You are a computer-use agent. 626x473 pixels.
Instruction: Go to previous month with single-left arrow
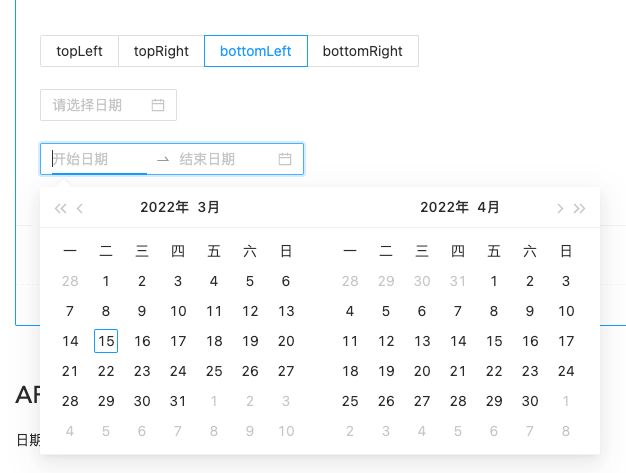pyautogui.click(x=80, y=208)
